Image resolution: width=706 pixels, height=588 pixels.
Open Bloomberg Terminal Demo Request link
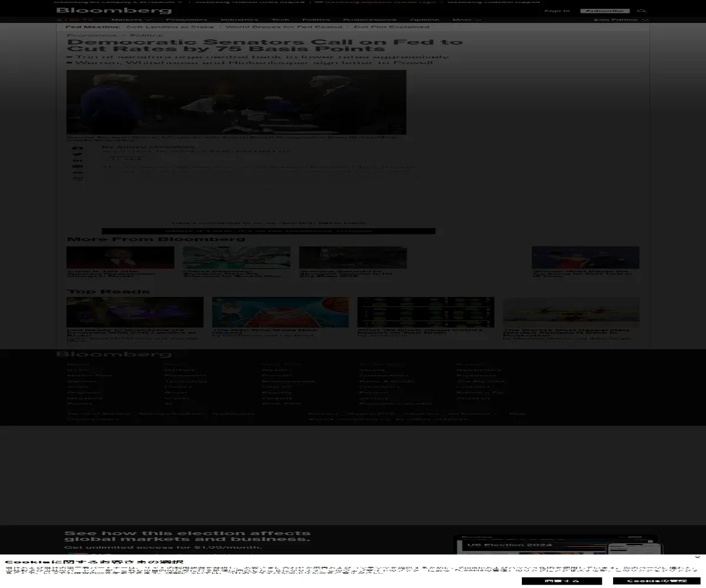250,2
